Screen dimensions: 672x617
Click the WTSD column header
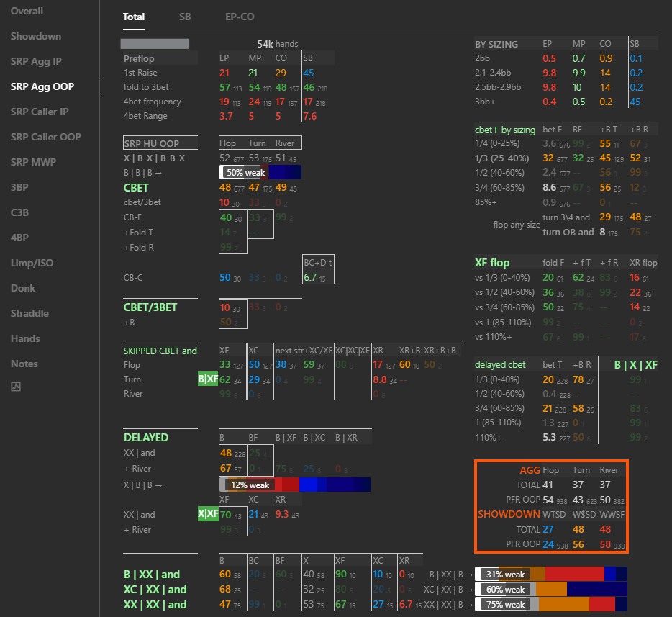click(x=554, y=515)
